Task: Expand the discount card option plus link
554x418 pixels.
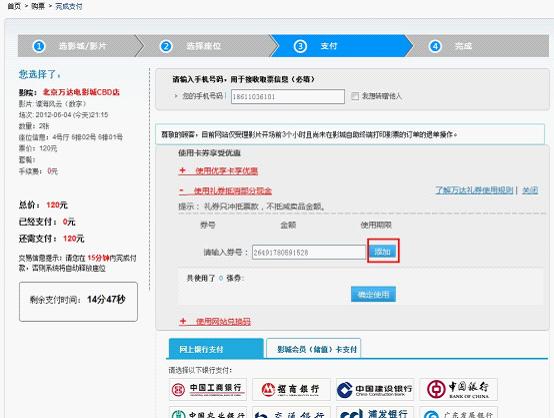Action: (x=218, y=171)
